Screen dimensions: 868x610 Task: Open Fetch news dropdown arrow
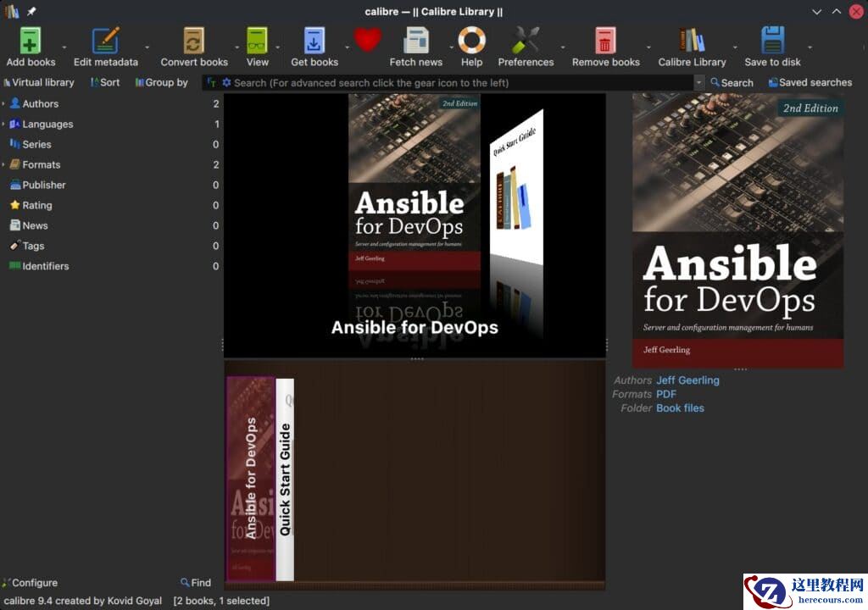(x=451, y=47)
